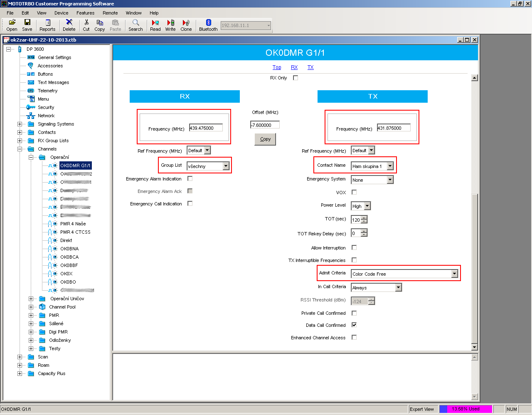
Task: Open RX Ref Frequency dropdown
Action: [207, 150]
